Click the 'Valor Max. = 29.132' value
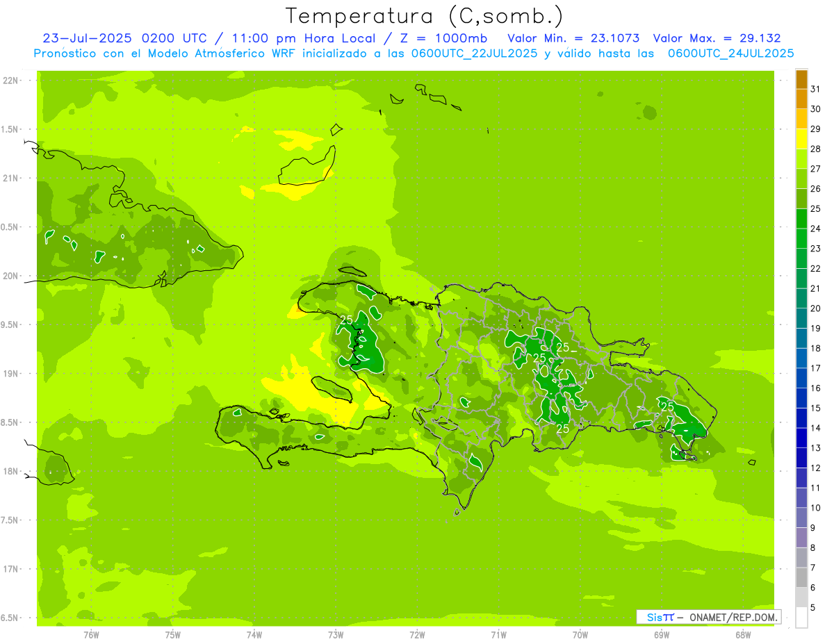This screenshot has height=644, width=834. pos(717,38)
